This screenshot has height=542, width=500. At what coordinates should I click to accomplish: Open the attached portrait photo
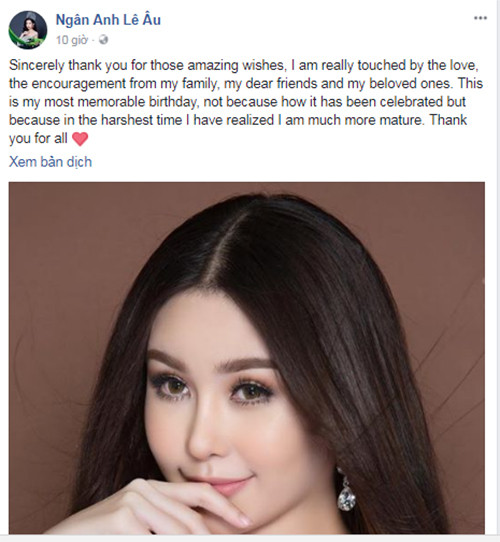point(247,358)
